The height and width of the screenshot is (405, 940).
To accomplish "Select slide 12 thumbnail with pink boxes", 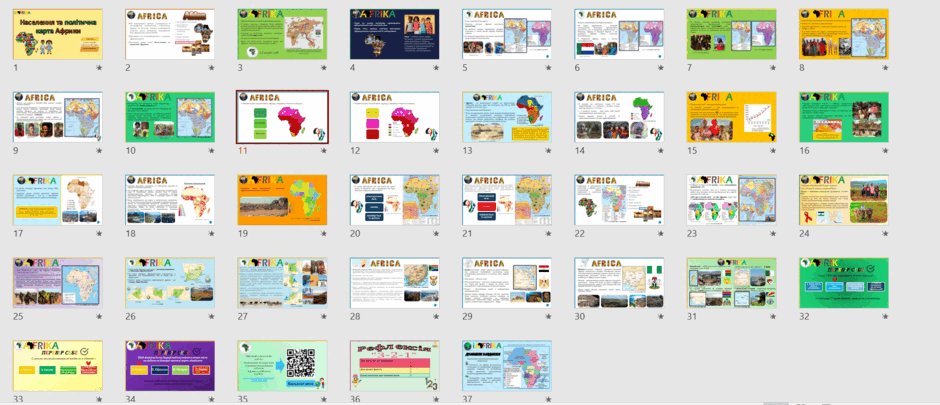I will click(395, 117).
